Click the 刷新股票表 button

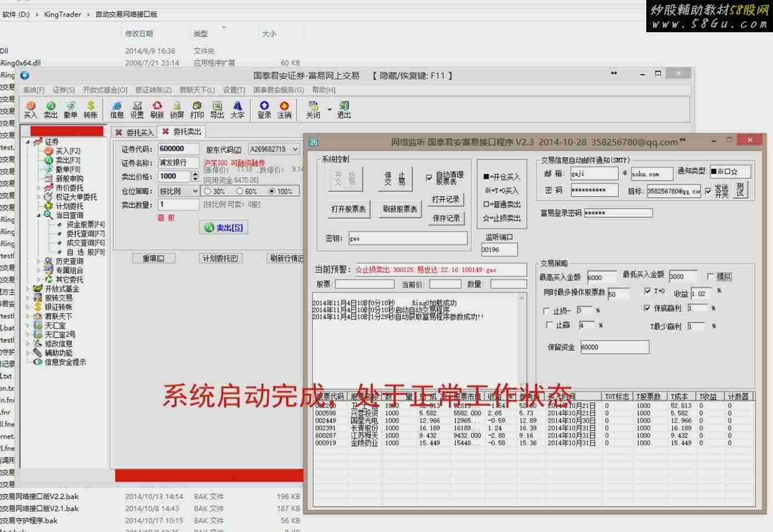tap(400, 209)
